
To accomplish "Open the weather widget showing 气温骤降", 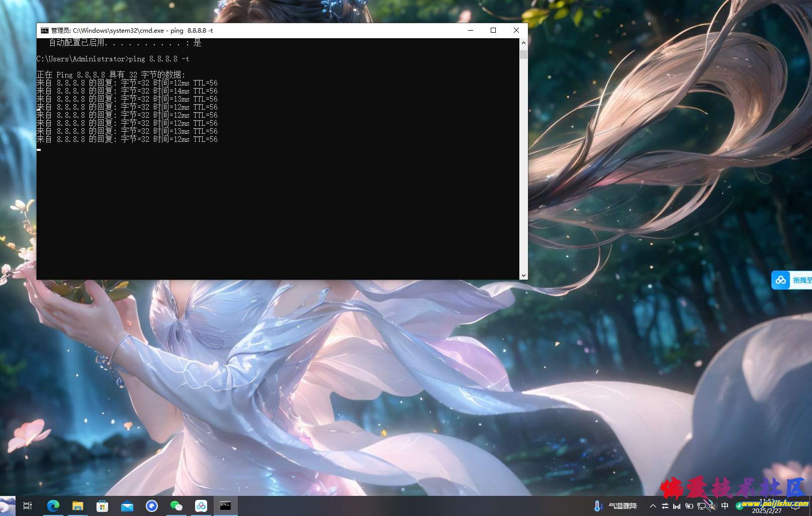I will (616, 506).
